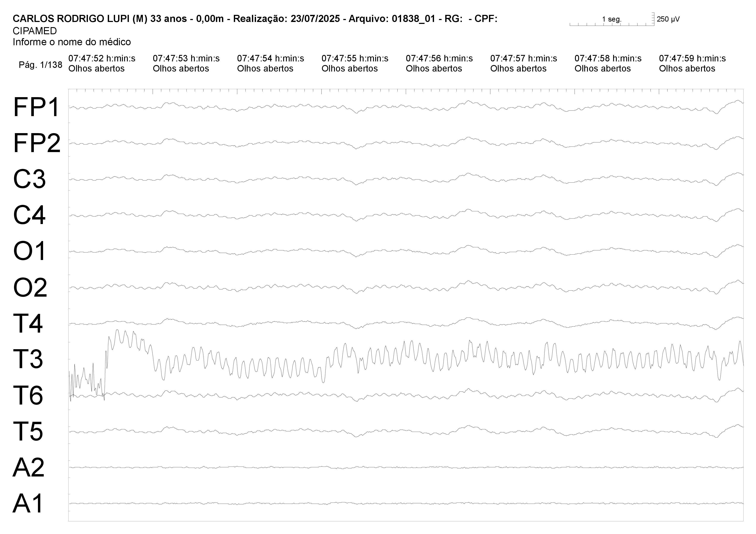Click the T6 channel label

tap(28, 395)
